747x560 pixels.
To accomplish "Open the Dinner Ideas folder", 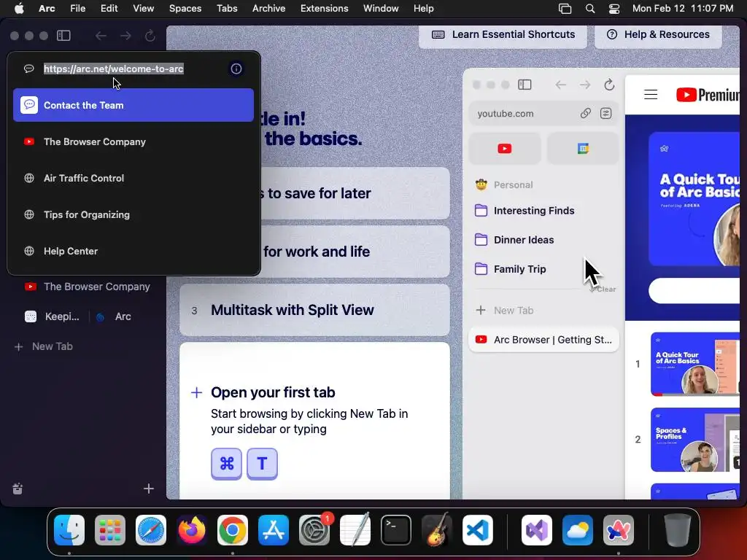I will (514, 240).
